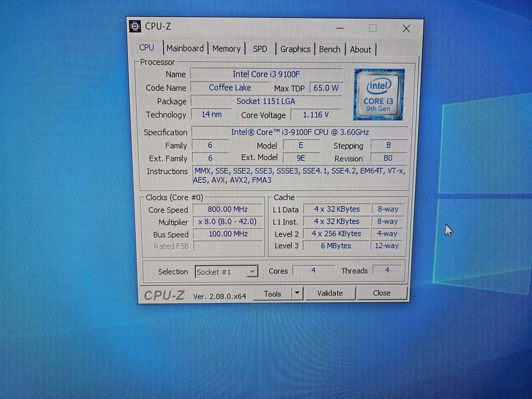Click the Model value 'E'
The width and height of the screenshot is (532, 399).
(300, 145)
